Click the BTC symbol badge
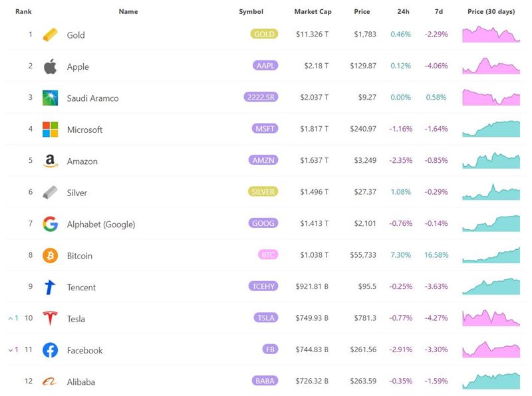The height and width of the screenshot is (396, 532). pyautogui.click(x=268, y=254)
